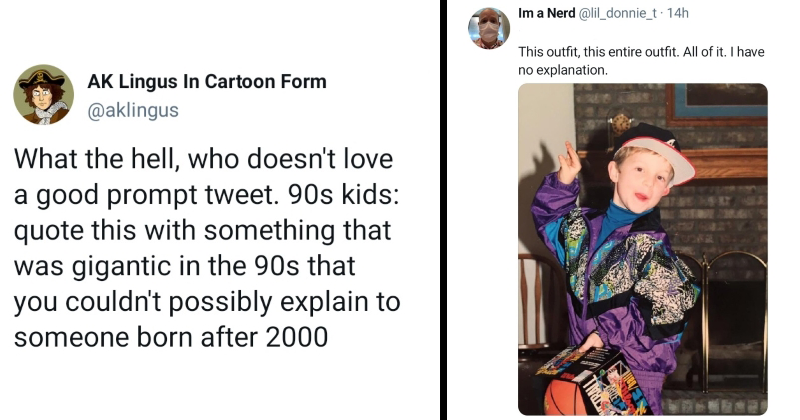Open the "Im a Nerd" display name
This screenshot has width=800, height=420.
click(547, 13)
